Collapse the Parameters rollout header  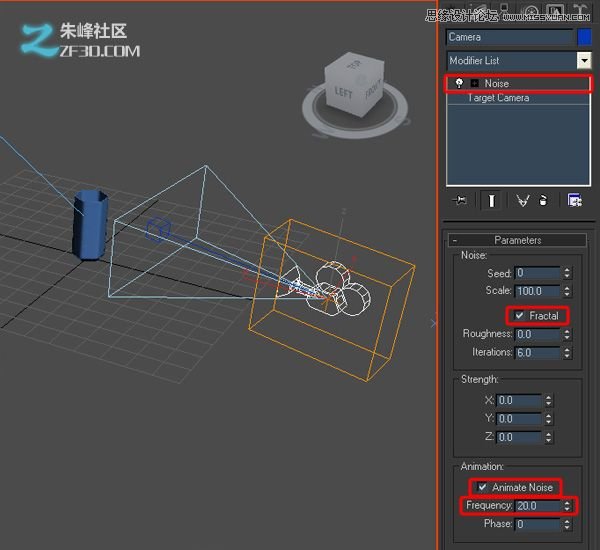tap(517, 240)
